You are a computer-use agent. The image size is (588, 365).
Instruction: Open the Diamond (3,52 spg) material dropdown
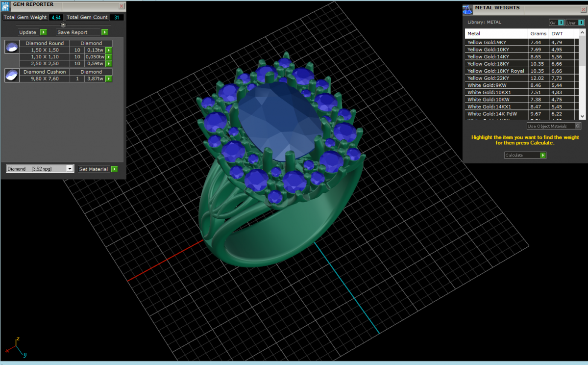click(x=70, y=169)
